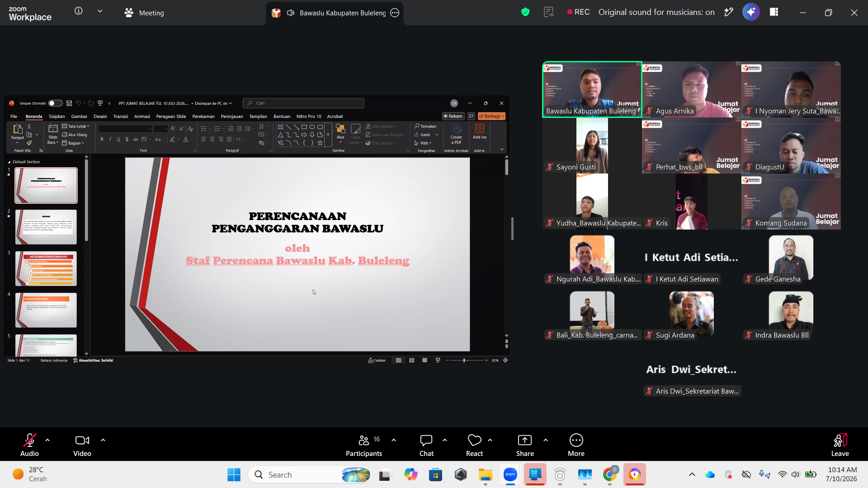Click Create a PDF Acrobat icon
Viewport: 868px width, 488px height.
456,134
